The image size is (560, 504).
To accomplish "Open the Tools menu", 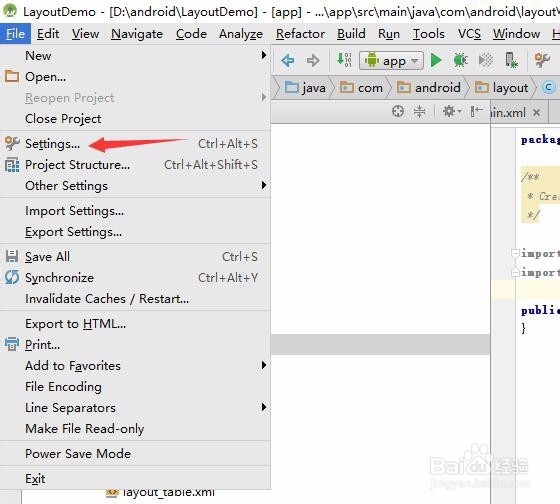I will click(429, 34).
